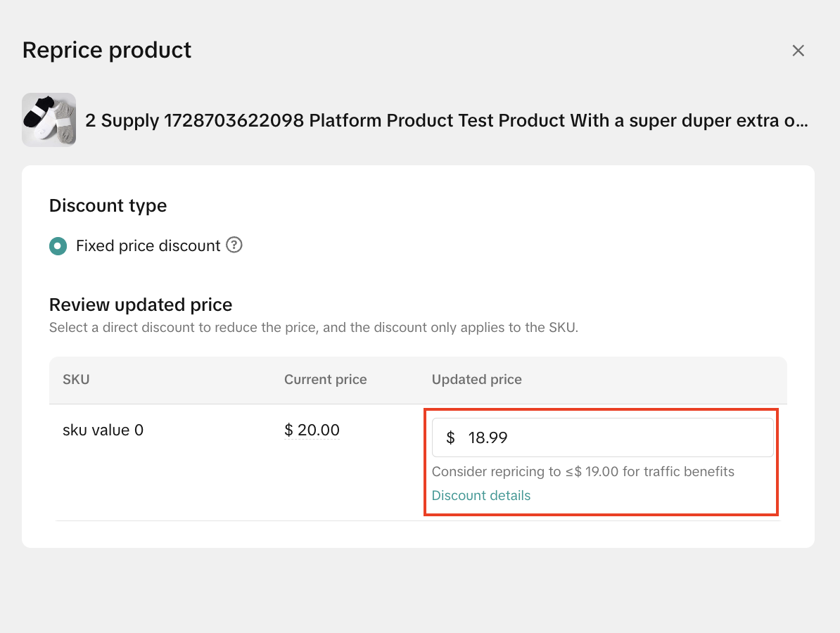
Task: Open the Discount details link
Action: point(481,495)
